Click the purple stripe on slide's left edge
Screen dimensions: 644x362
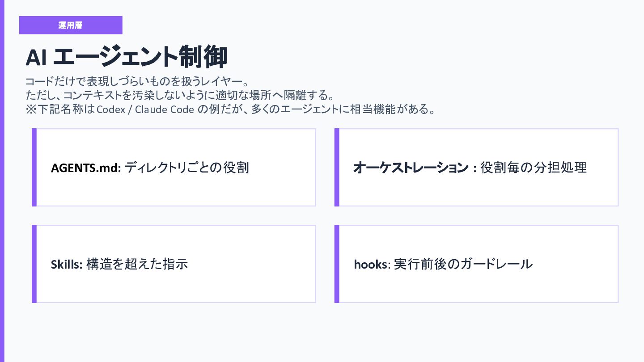coord(2,181)
